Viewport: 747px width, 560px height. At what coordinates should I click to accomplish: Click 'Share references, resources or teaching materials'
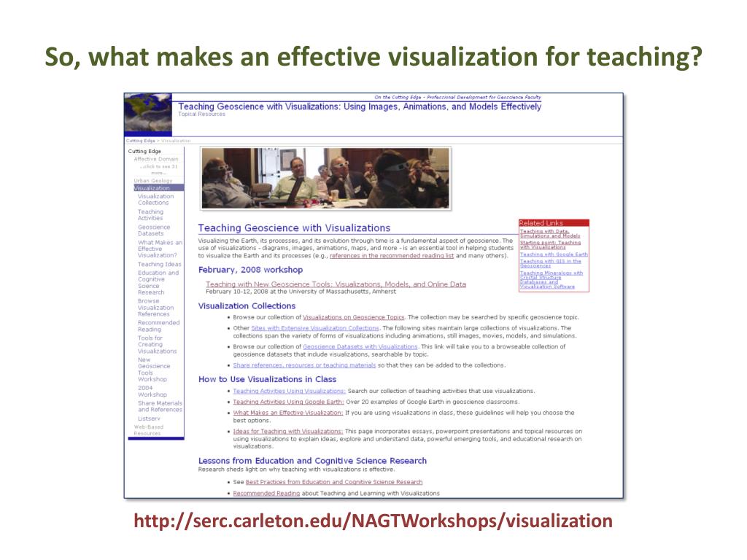[x=304, y=365]
